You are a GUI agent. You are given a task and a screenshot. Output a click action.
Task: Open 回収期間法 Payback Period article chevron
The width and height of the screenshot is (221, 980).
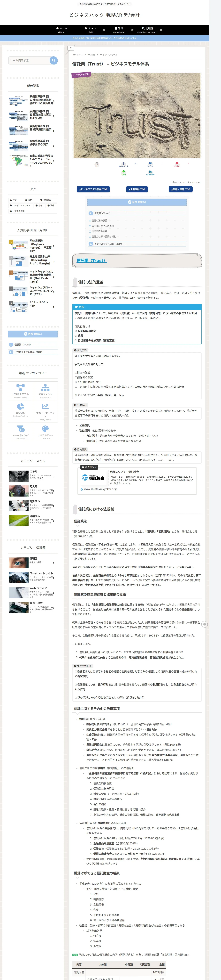coord(54,246)
